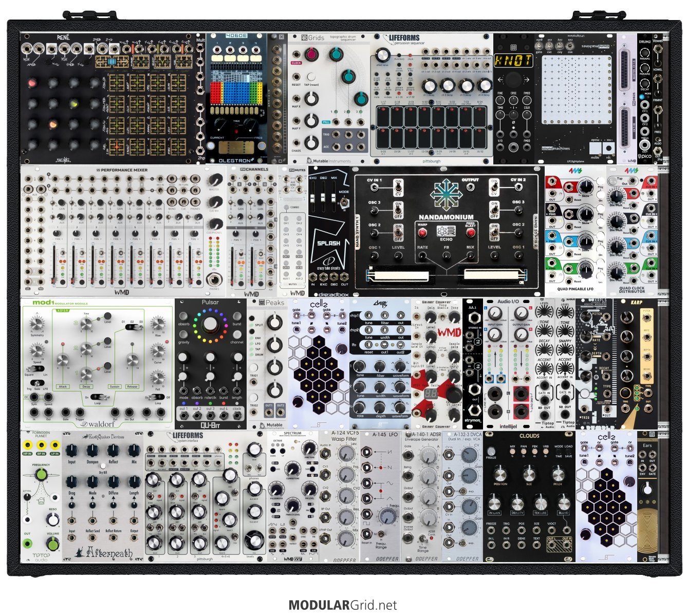The image size is (686, 616).
Task: Push the Clouds FREEZE button
Action: tap(491, 451)
